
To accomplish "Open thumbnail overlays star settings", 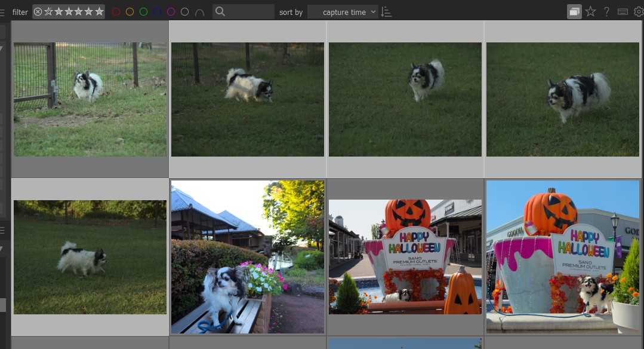I will click(591, 11).
